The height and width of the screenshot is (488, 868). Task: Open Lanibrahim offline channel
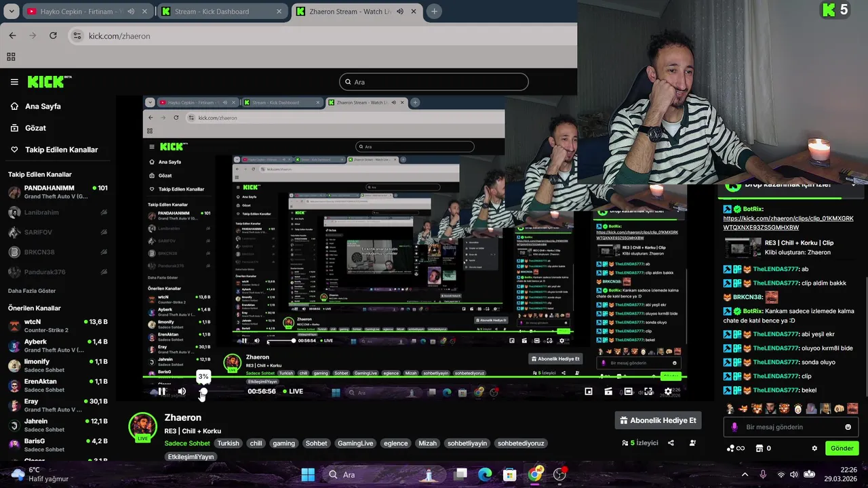pos(58,212)
